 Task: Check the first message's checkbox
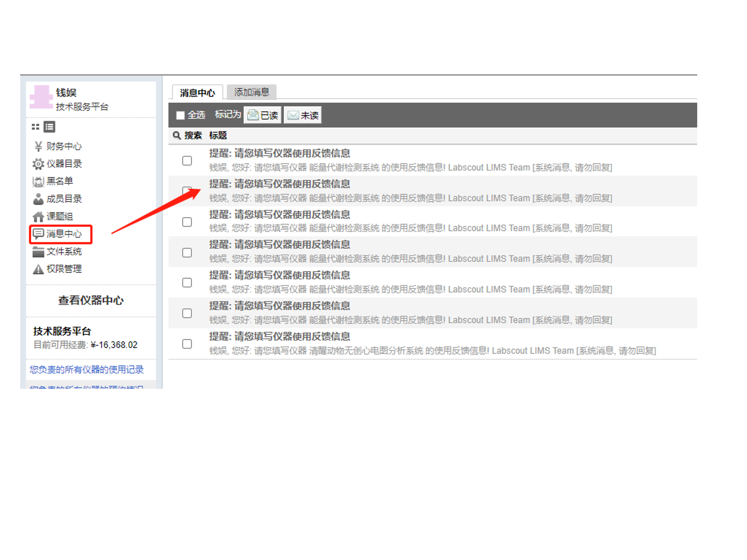click(187, 161)
